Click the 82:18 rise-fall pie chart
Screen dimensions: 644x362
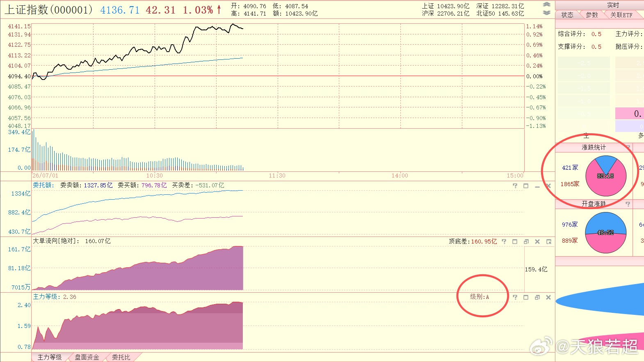pos(606,176)
